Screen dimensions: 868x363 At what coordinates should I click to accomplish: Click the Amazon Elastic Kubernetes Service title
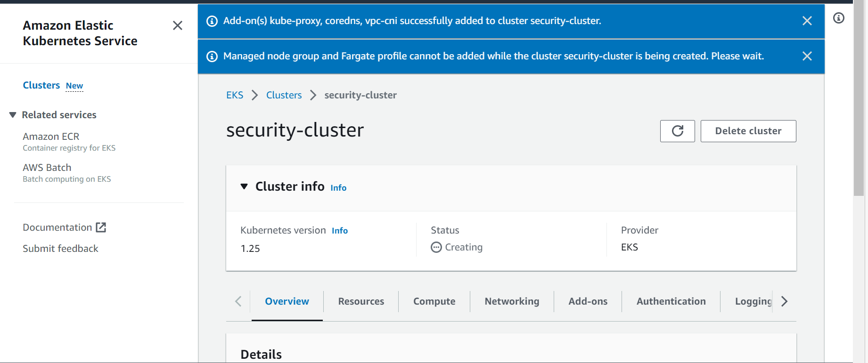(x=80, y=33)
